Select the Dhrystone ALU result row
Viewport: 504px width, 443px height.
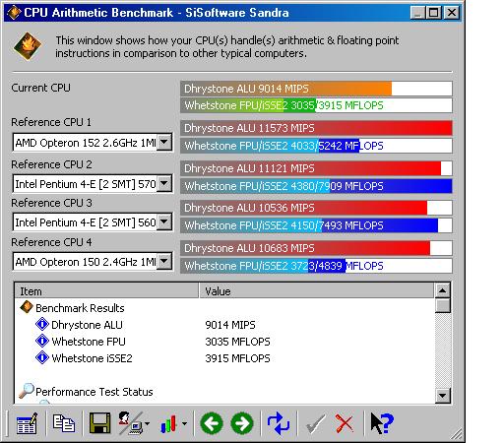pos(224,325)
